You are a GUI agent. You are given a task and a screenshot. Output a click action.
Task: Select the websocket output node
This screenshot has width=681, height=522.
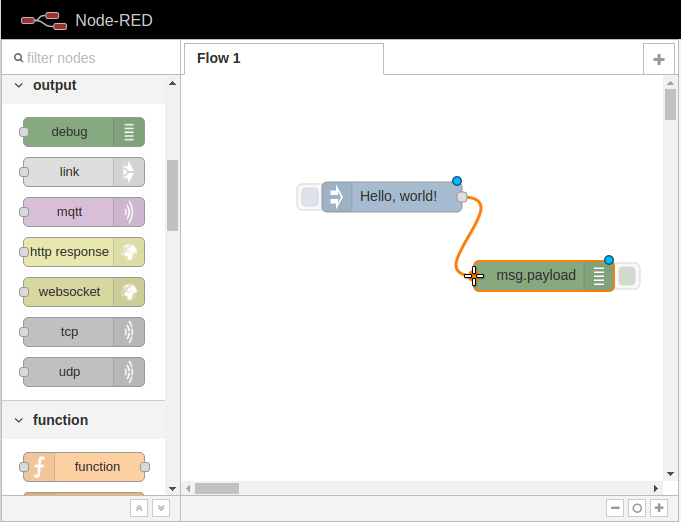pos(84,292)
